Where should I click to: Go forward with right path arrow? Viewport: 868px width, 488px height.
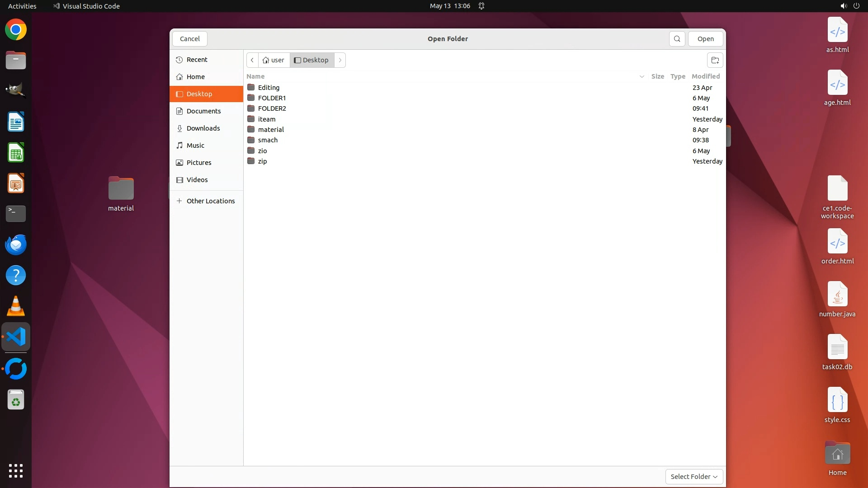click(340, 60)
